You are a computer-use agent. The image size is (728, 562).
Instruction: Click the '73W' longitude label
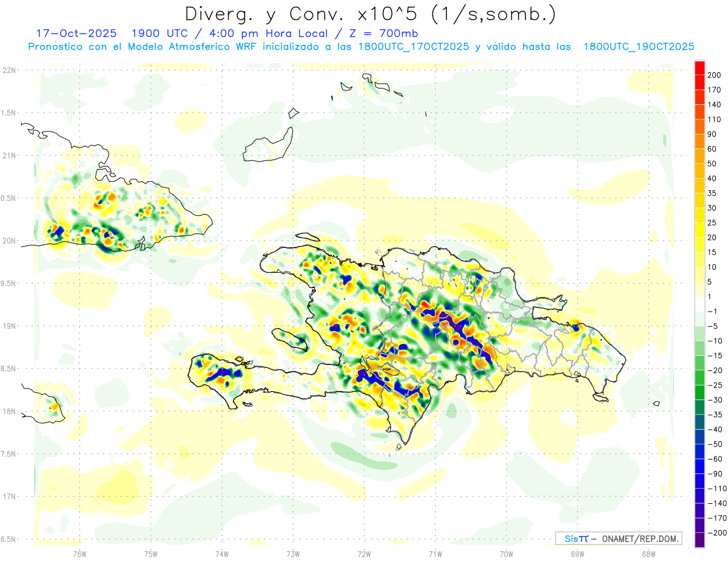click(x=293, y=554)
